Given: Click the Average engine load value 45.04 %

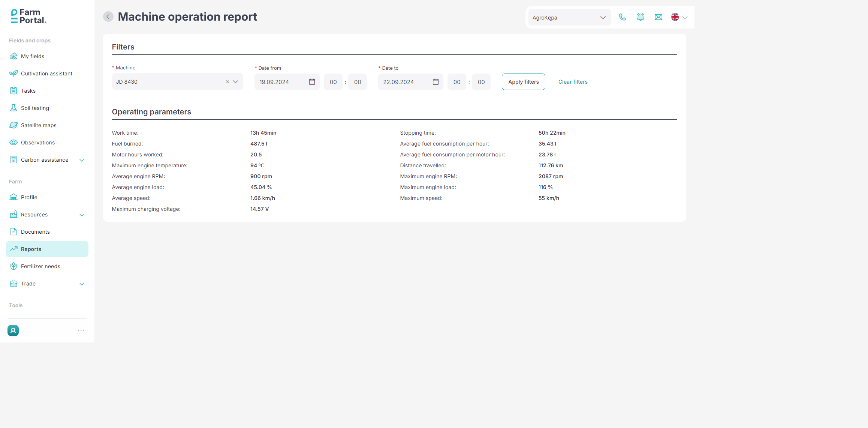Looking at the screenshot, I should point(261,187).
